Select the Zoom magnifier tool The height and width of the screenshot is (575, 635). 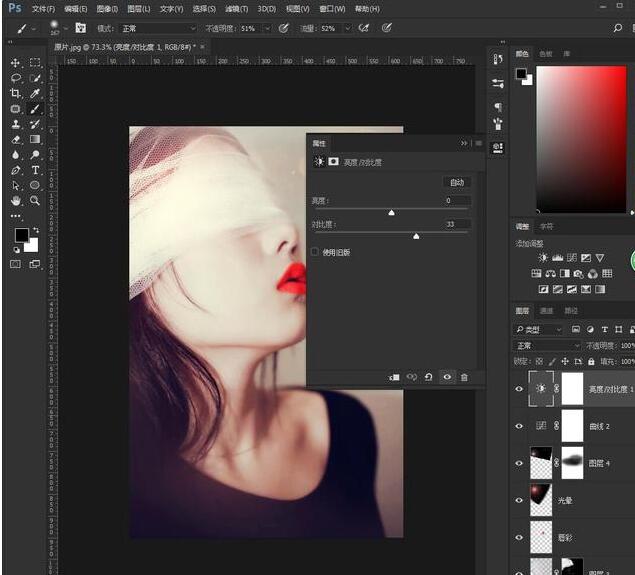click(x=35, y=200)
